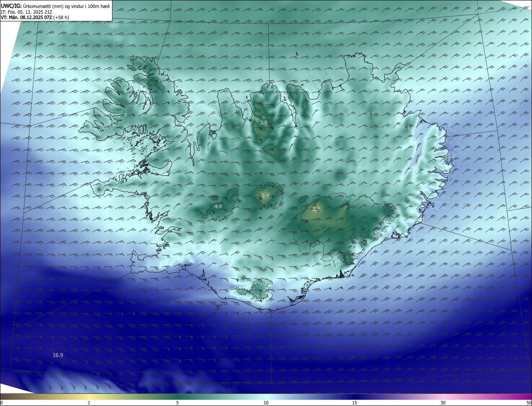Click the 3.9 value in north Iceland

tap(264, 123)
